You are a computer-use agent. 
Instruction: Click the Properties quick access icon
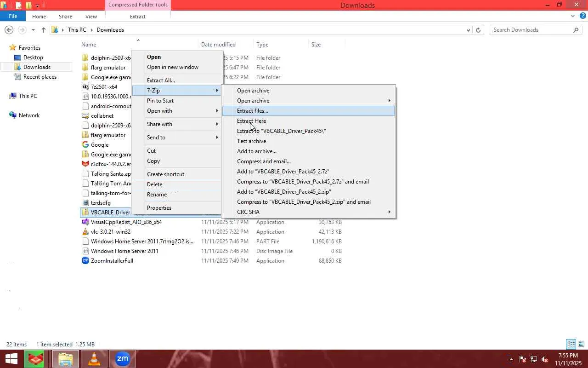(18, 6)
